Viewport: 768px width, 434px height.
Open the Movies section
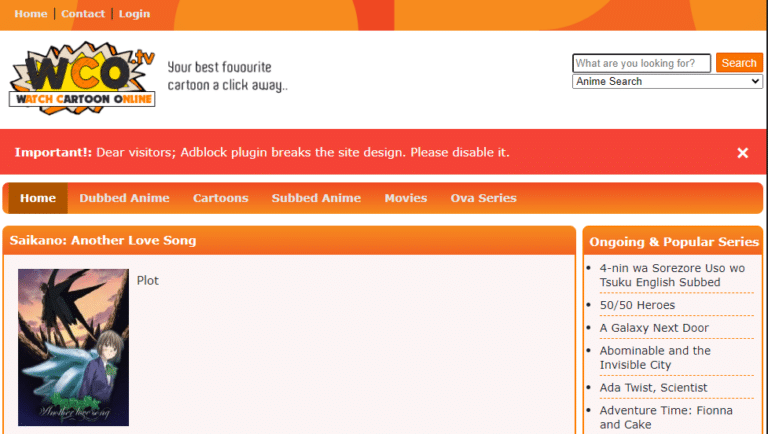pyautogui.click(x=405, y=198)
